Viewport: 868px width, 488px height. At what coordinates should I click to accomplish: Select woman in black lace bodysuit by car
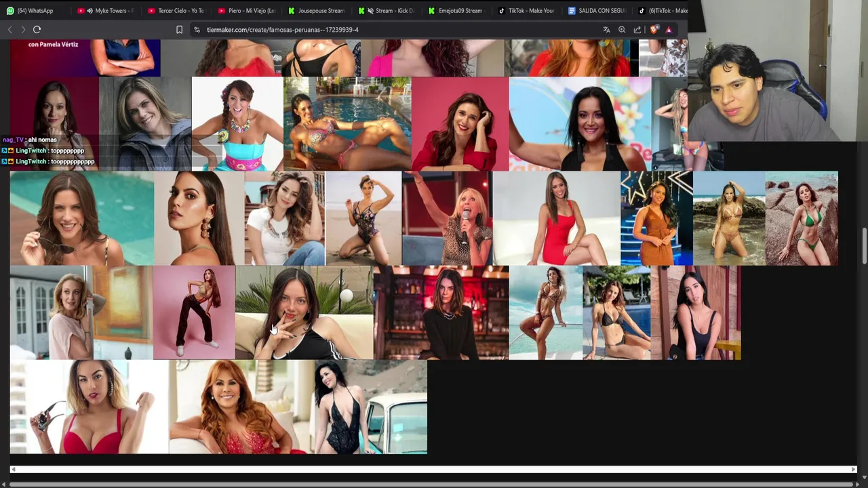click(371, 407)
